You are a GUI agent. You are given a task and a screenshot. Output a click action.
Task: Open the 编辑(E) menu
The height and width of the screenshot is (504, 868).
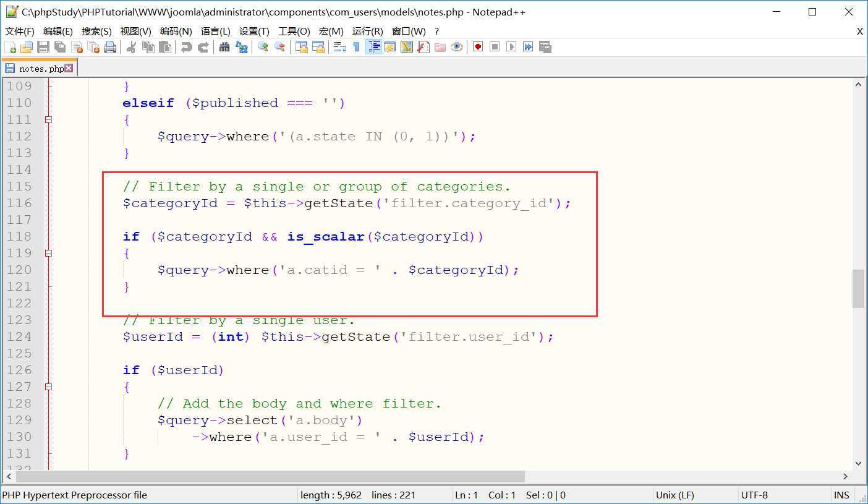point(58,31)
